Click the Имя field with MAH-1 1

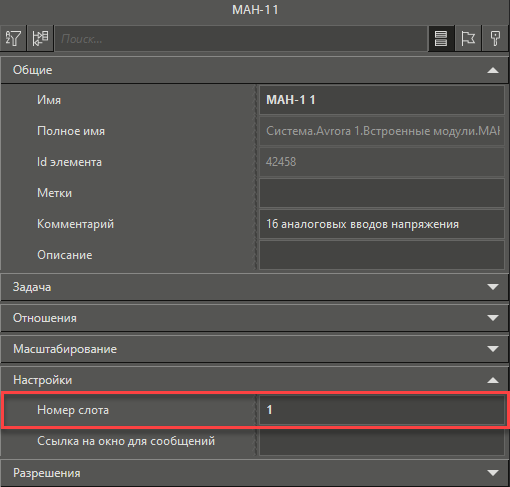(382, 100)
